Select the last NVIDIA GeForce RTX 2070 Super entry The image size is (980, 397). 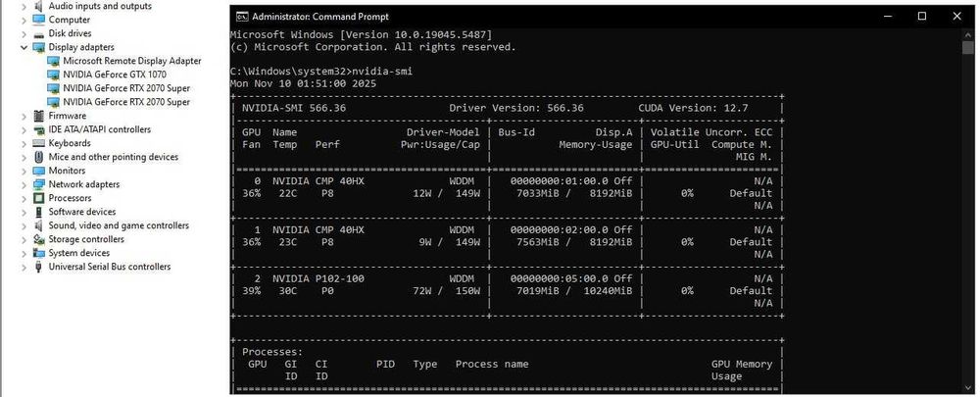[x=126, y=102]
